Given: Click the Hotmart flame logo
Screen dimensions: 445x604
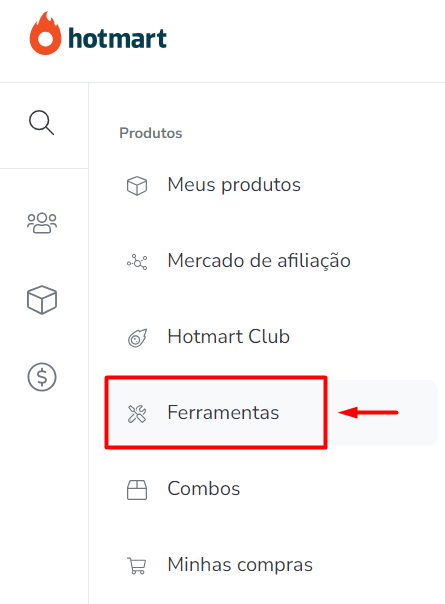Looking at the screenshot, I should pyautogui.click(x=45, y=33).
